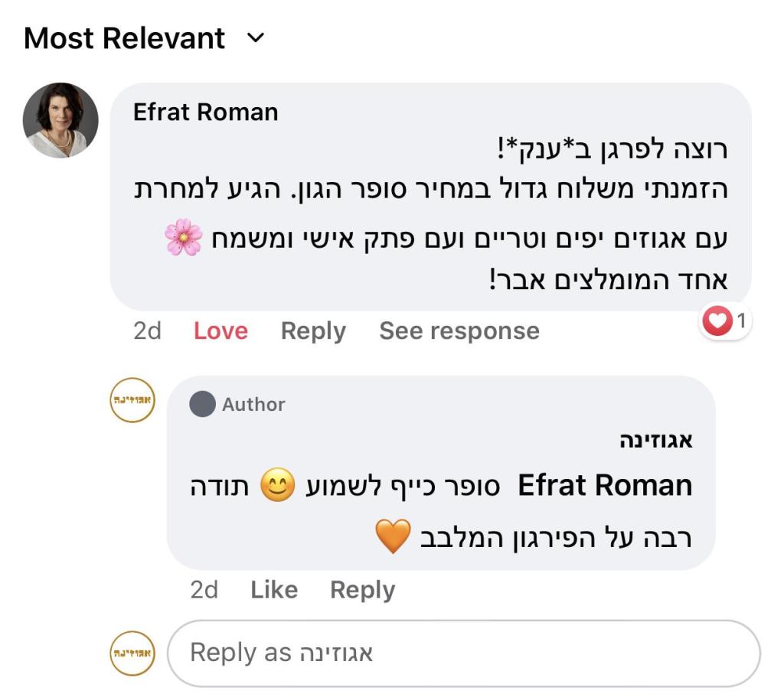Click the gray Author profile circle
The width and height of the screenshot is (784, 697).
201,404
